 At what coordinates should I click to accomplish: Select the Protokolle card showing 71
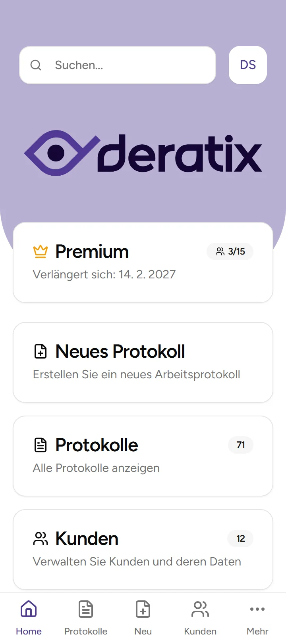[x=143, y=456]
